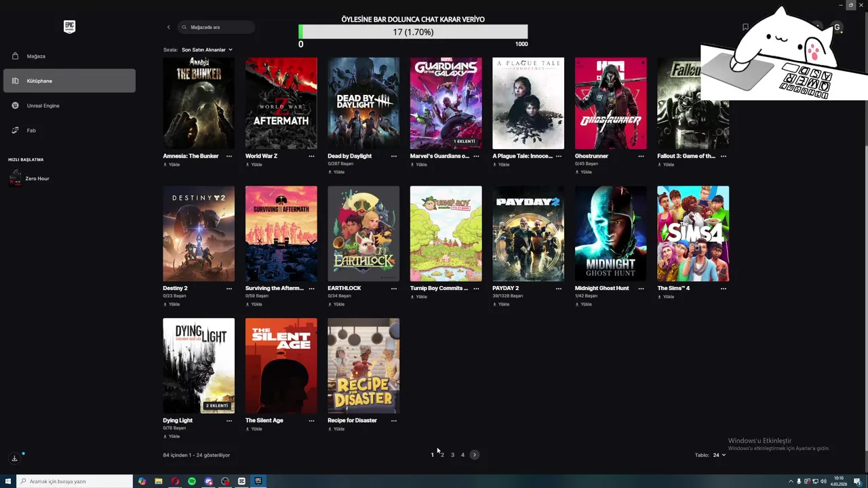Go to library page 2
This screenshot has width=868, height=488.
pyautogui.click(x=442, y=455)
